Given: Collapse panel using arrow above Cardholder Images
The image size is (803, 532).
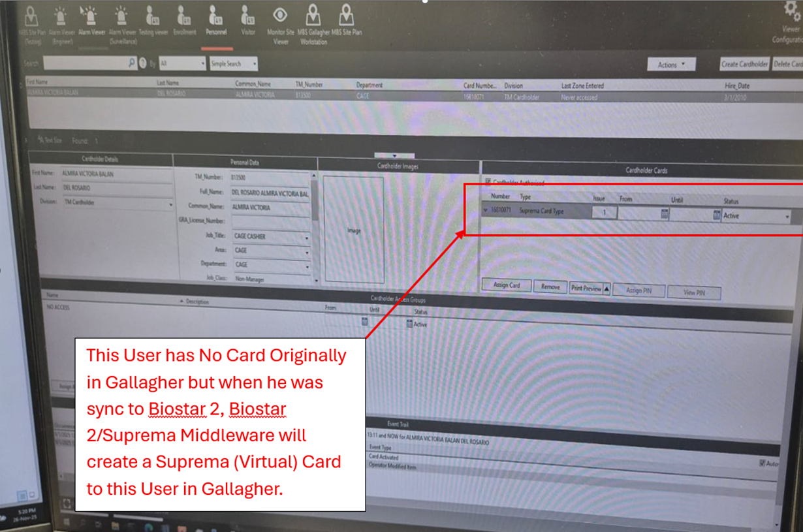Looking at the screenshot, I should (x=394, y=156).
